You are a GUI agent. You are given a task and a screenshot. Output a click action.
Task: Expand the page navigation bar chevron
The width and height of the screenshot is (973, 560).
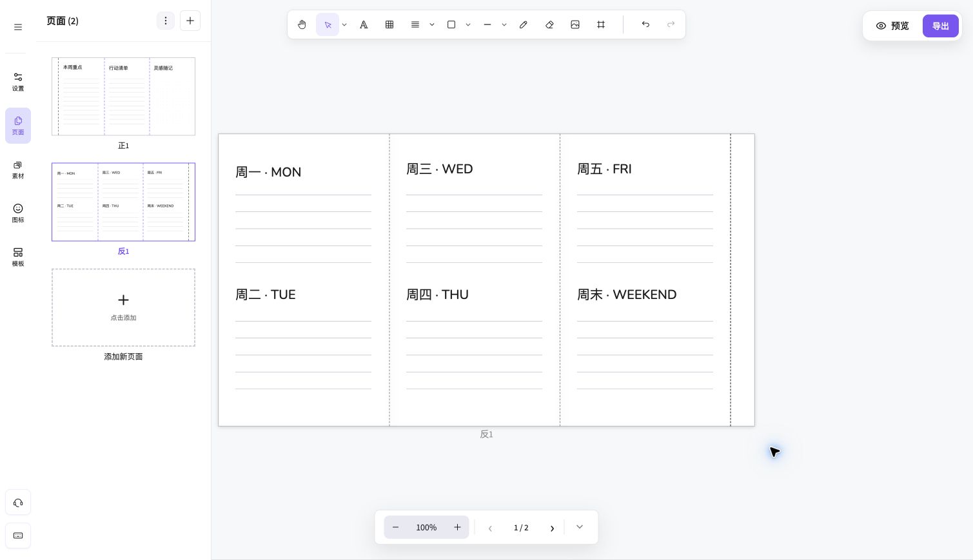click(x=580, y=527)
